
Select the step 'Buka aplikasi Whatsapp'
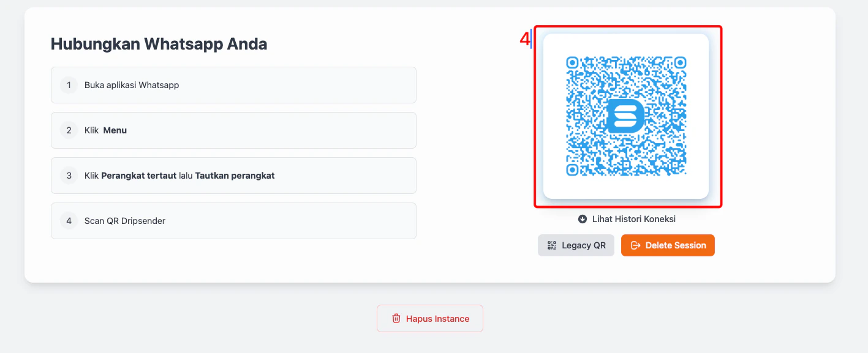[x=233, y=85]
